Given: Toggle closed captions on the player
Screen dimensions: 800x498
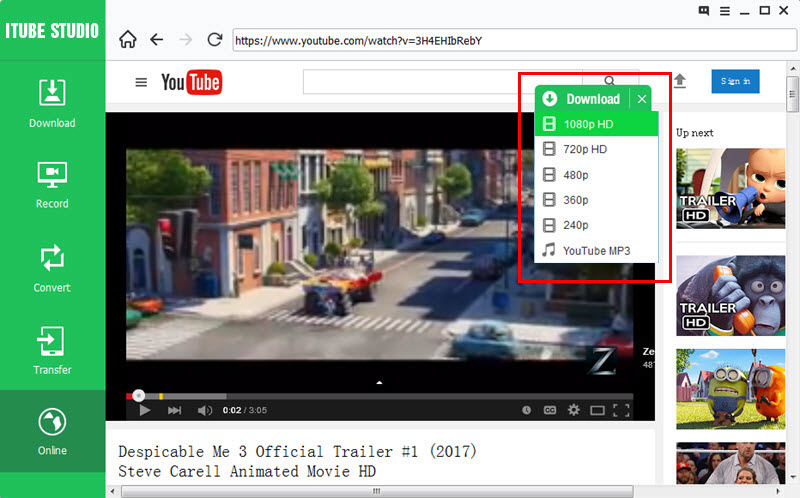Looking at the screenshot, I should click(x=549, y=410).
